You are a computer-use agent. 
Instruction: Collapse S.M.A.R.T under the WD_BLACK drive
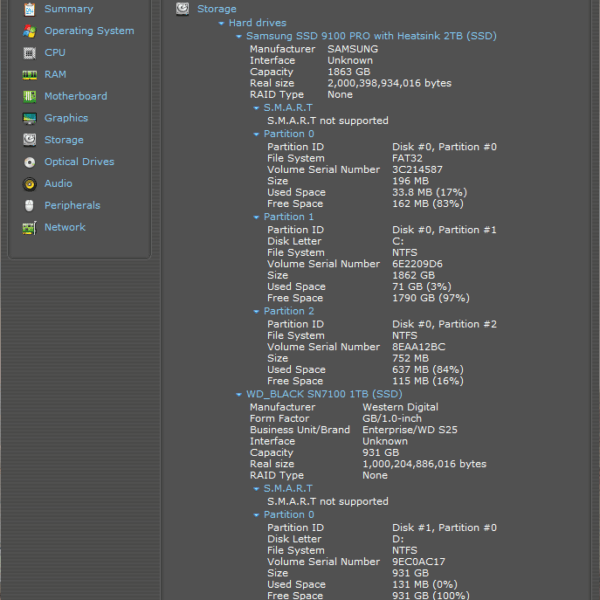click(256, 489)
